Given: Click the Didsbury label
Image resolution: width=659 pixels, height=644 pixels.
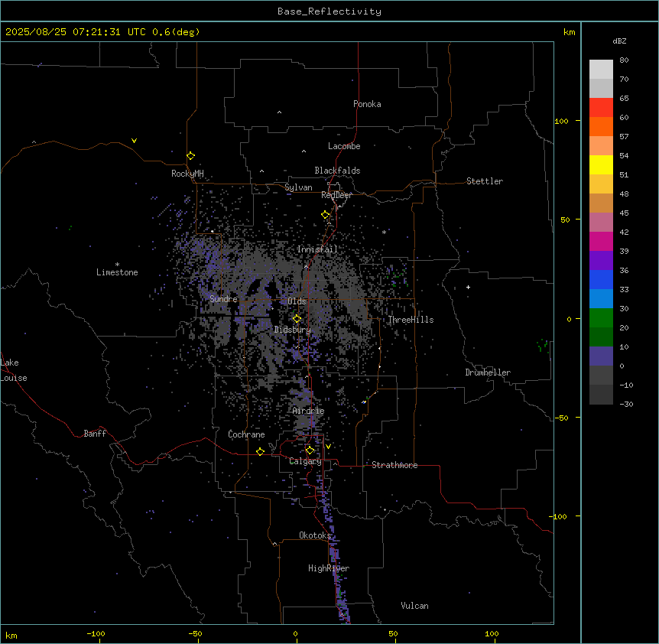Looking at the screenshot, I should [293, 330].
